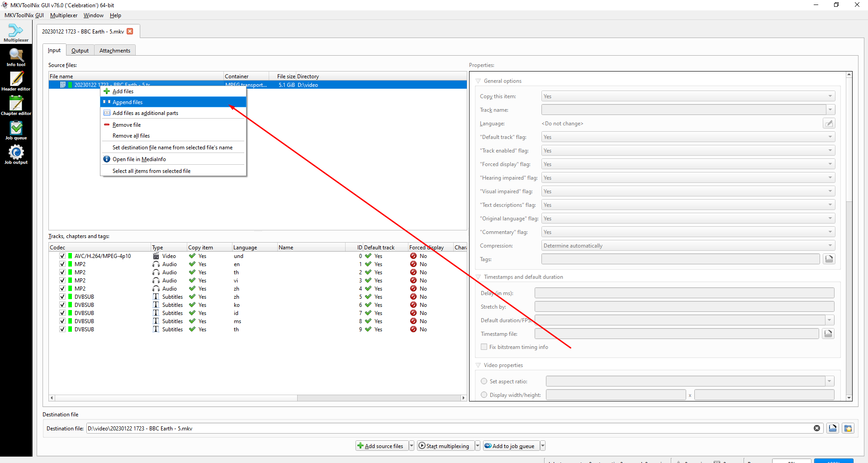This screenshot has width=868, height=463.
Task: Uncheck the MP2 'vi' audio track checkbox
Action: (x=62, y=281)
